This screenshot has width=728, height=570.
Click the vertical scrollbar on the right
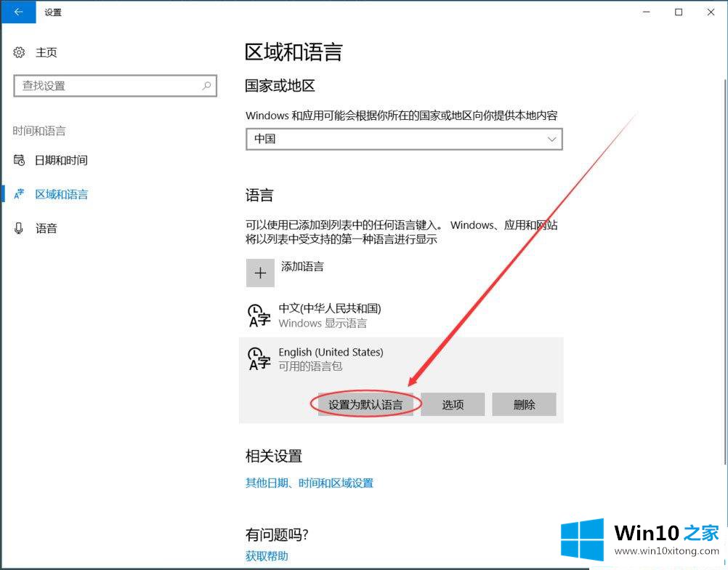coord(725,272)
